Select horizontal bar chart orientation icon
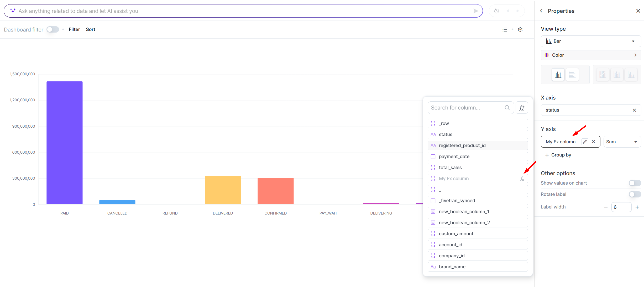 572,75
